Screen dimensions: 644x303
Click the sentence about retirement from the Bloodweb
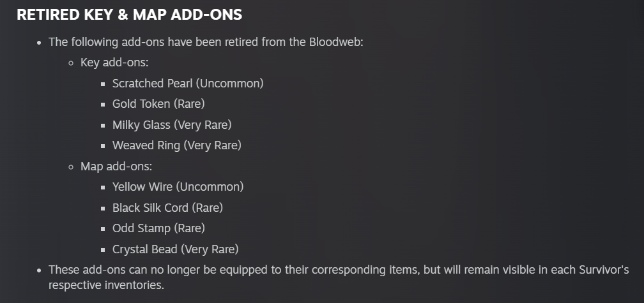(206, 42)
